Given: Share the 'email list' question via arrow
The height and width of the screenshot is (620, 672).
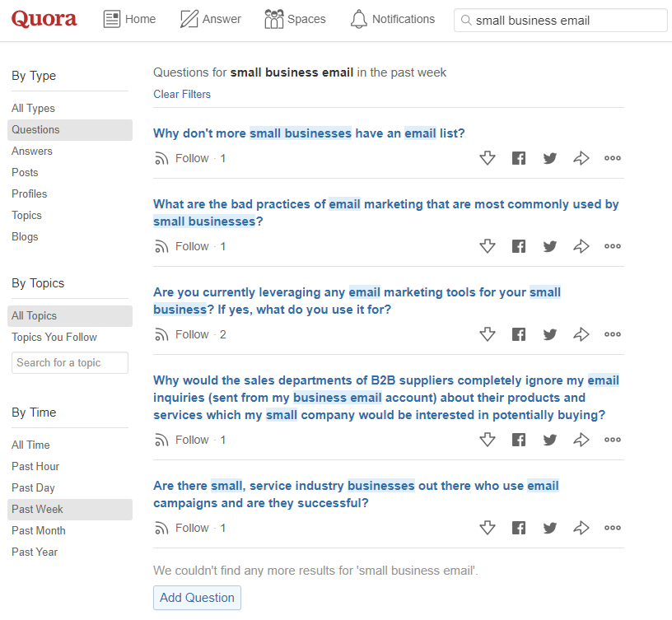Looking at the screenshot, I should point(581,158).
